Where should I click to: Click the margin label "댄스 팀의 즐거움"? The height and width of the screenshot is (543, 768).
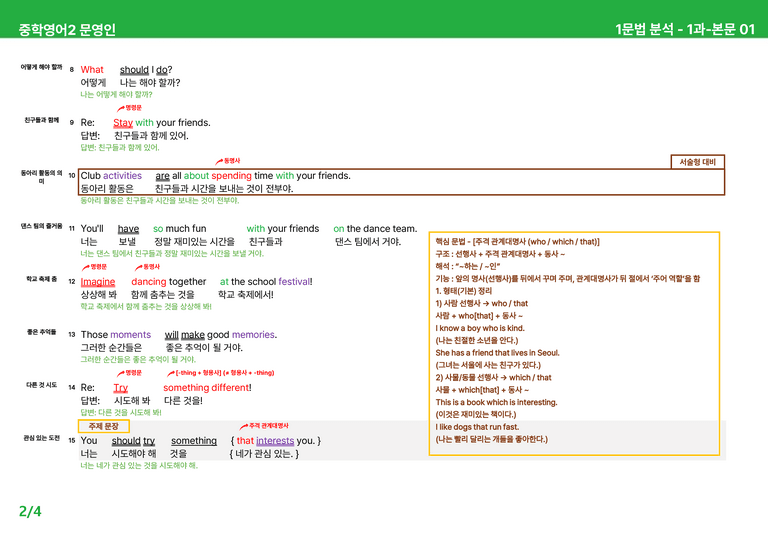(x=42, y=226)
